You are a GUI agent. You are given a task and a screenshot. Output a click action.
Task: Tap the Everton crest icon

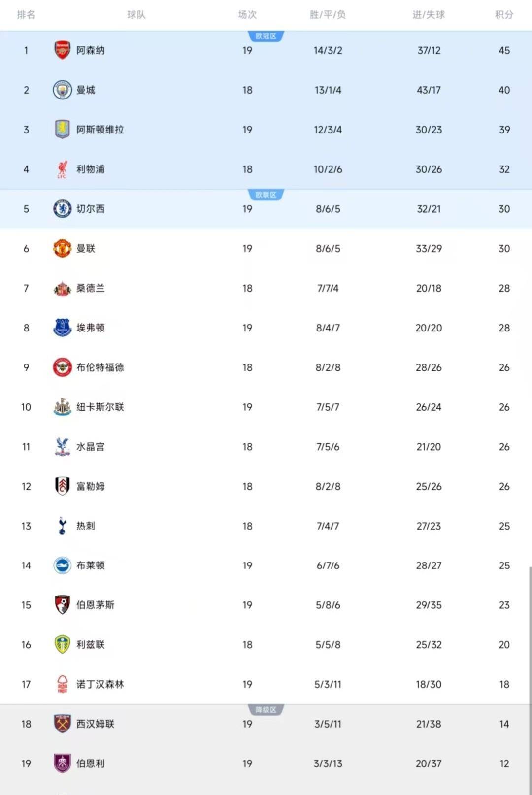pyautogui.click(x=62, y=328)
